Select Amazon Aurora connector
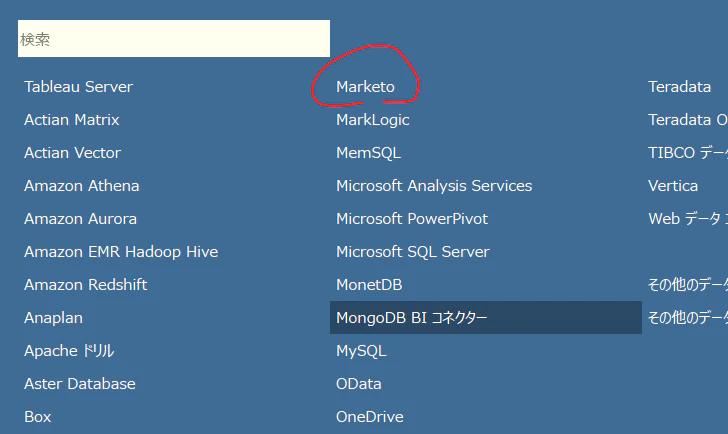728x434 pixels. (80, 219)
